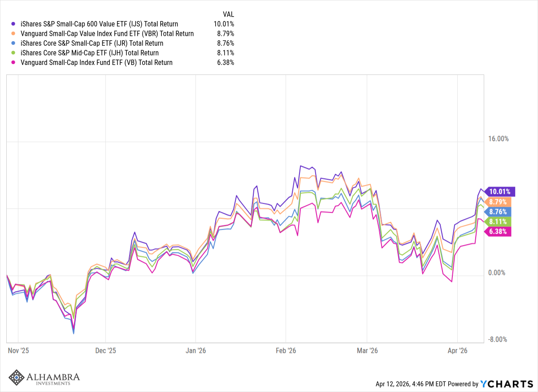Click the orange VBR legend dot
Image resolution: width=538 pixels, height=392 pixels.
[13, 34]
